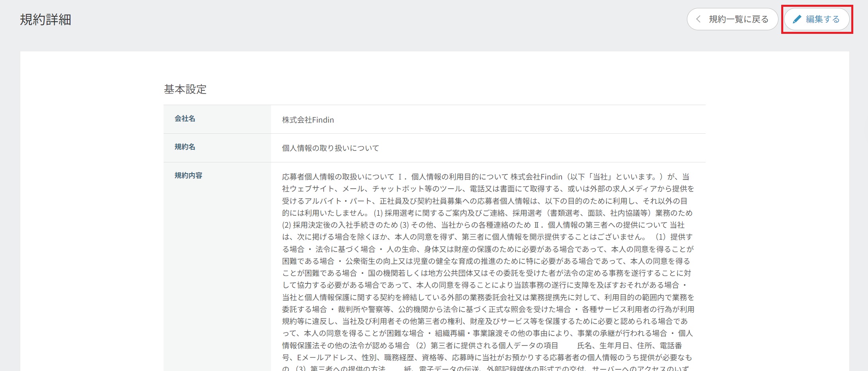Select the 規約内容 row label
The width and height of the screenshot is (868, 371).
tap(188, 176)
